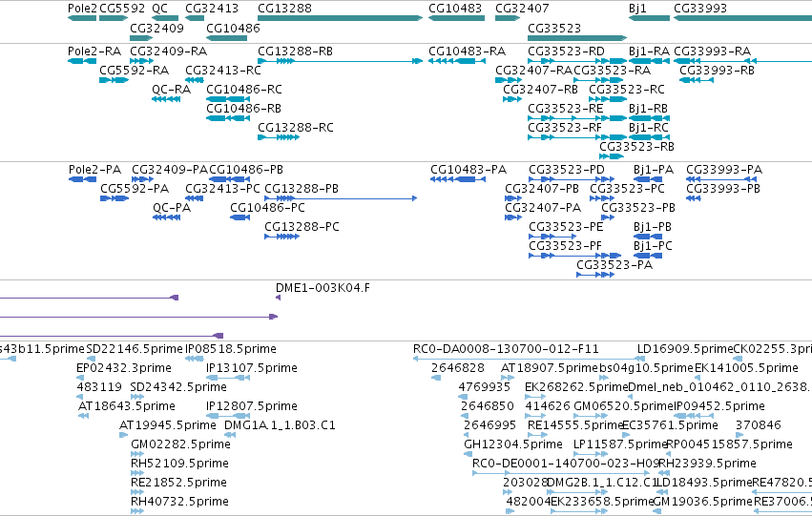Select EST GH12304.5prime
Screen dimensions: 812x516
(468, 454)
